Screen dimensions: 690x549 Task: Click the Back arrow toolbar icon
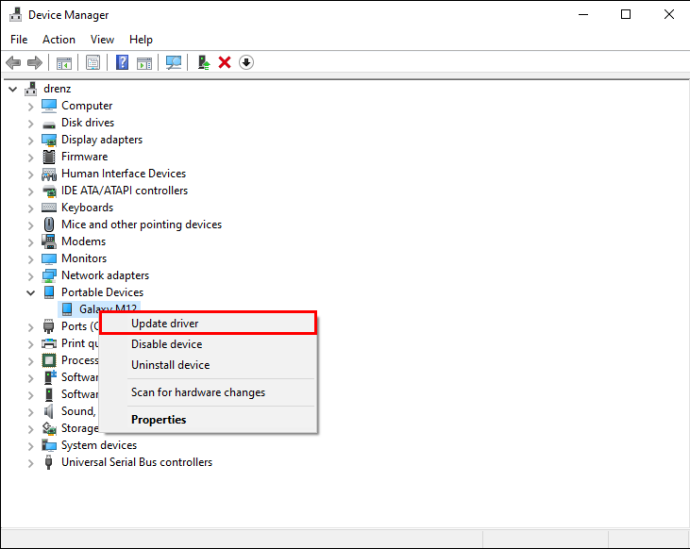[13, 62]
